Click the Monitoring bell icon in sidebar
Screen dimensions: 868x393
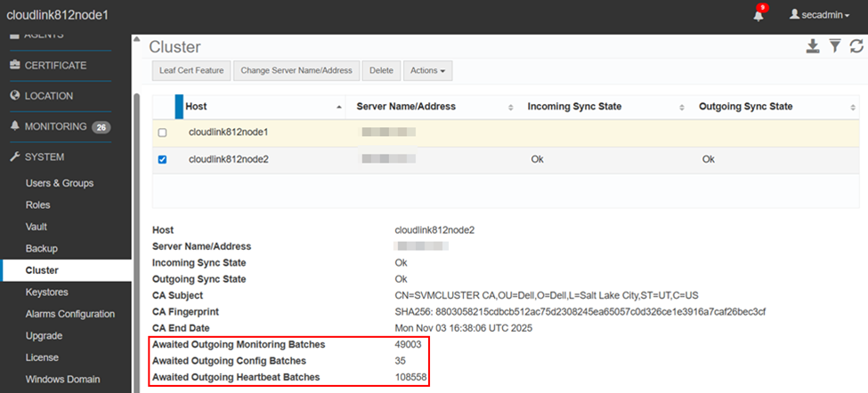14,126
